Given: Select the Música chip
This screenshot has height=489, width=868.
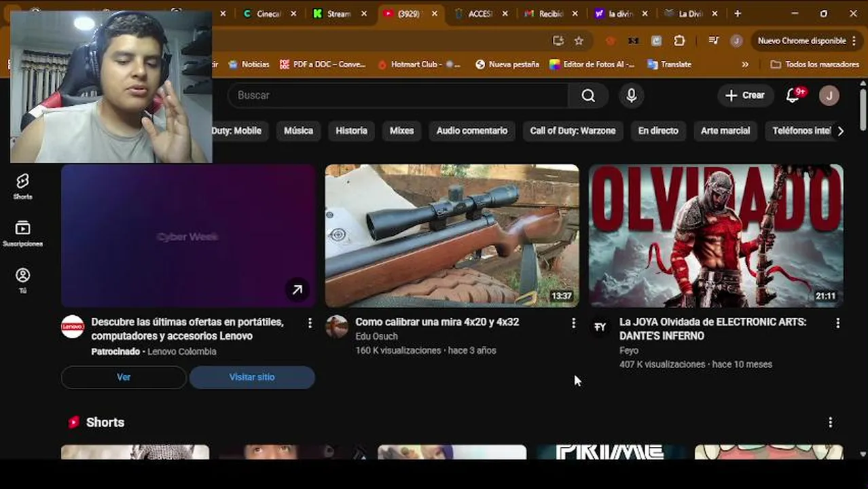Looking at the screenshot, I should click(298, 131).
